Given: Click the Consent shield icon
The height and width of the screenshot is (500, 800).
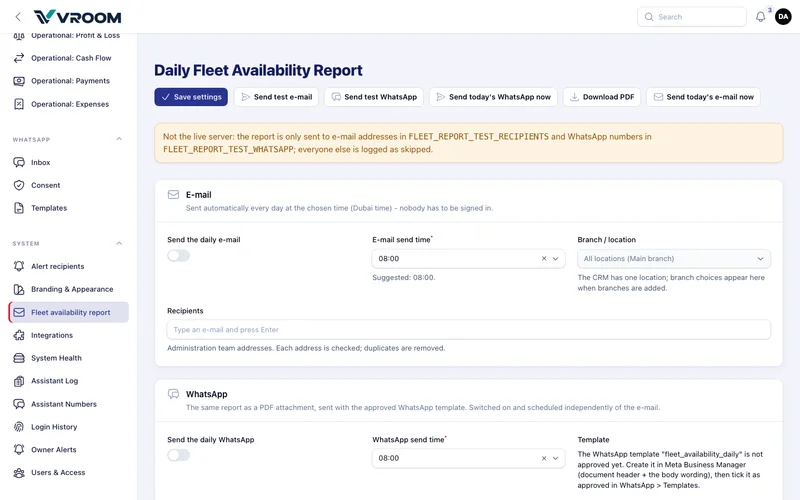Looking at the screenshot, I should (x=19, y=185).
